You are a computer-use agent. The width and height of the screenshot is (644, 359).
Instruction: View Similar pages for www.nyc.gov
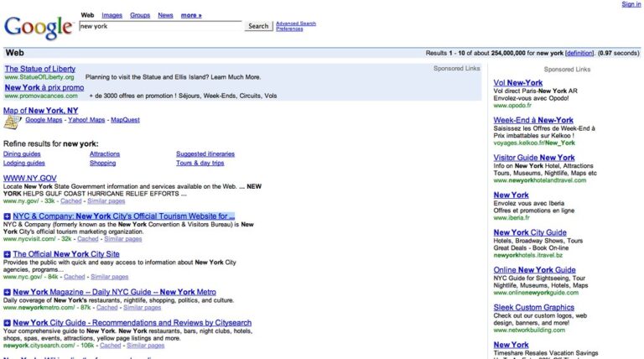[110, 277]
